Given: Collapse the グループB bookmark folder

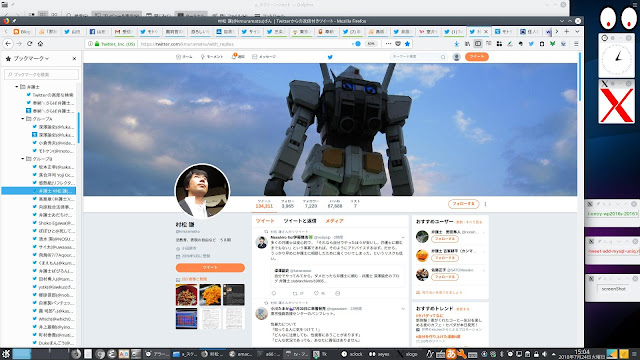Looking at the screenshot, I should [23, 159].
